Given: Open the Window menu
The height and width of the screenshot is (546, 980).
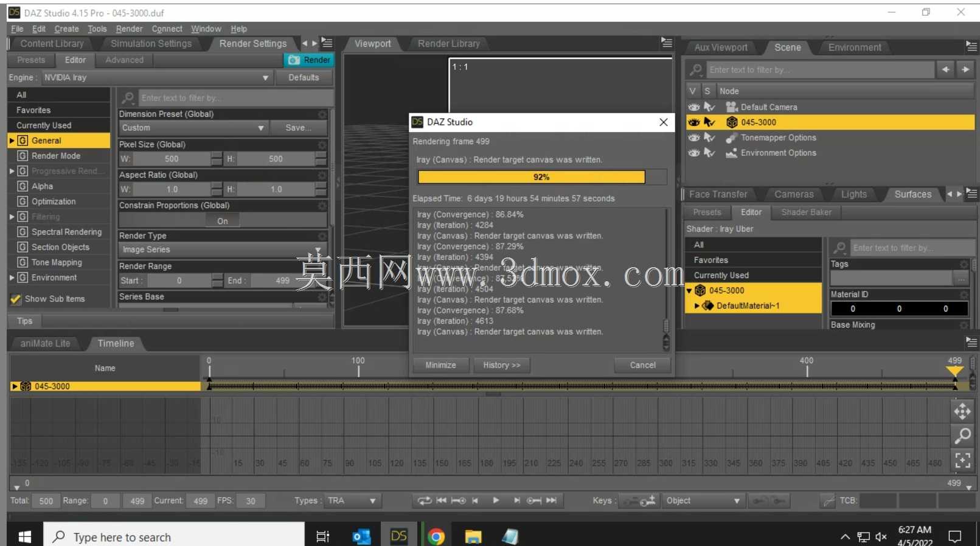Looking at the screenshot, I should (206, 29).
